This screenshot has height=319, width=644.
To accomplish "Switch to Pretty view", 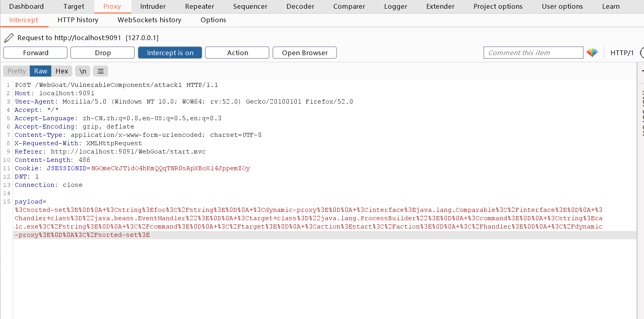I will coord(17,71).
